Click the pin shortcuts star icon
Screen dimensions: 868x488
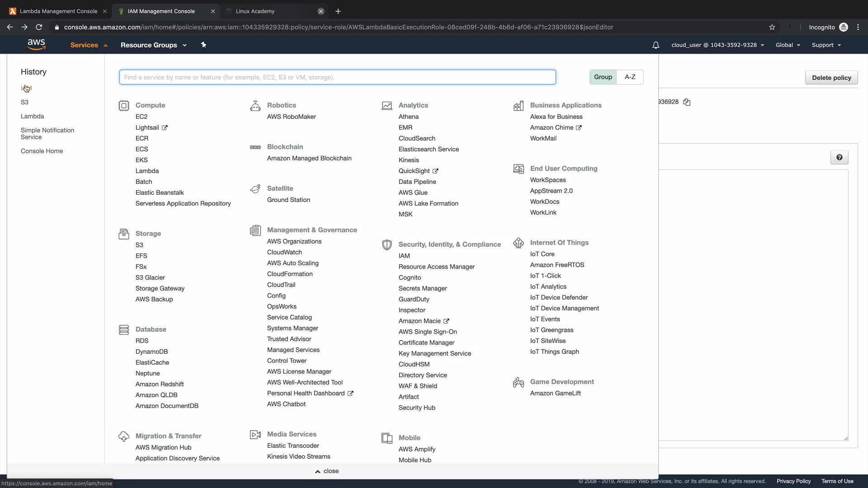click(203, 45)
